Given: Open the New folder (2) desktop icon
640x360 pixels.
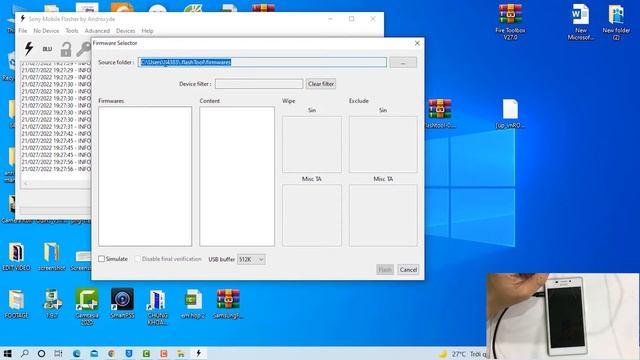Looking at the screenshot, I should click(616, 22).
